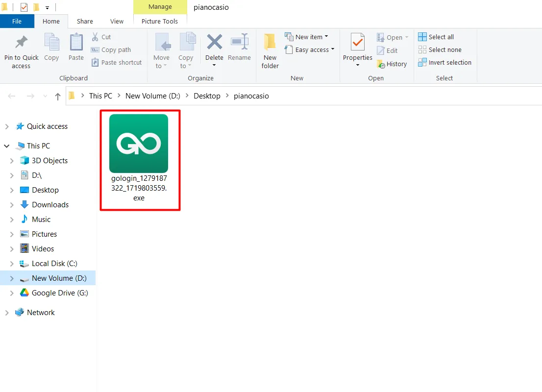Switch to the View ribbon tab
This screenshot has height=392, width=542.
[117, 22]
